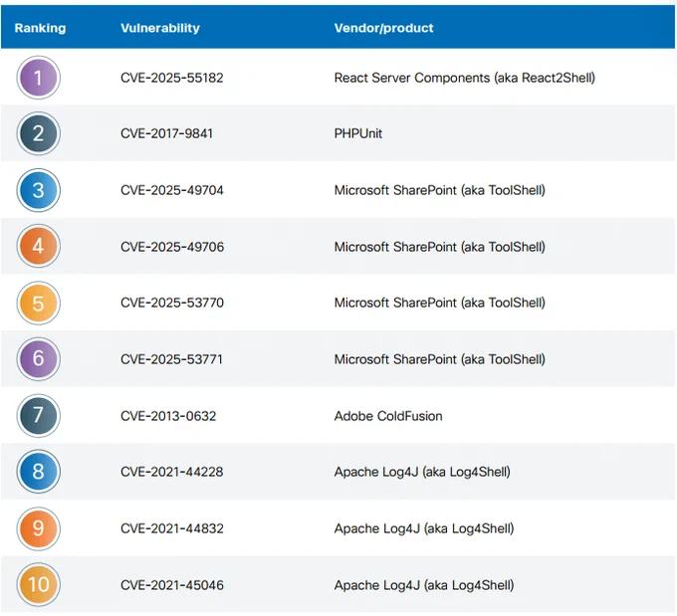Click React Server Components (aka React2Shell) text

[465, 78]
